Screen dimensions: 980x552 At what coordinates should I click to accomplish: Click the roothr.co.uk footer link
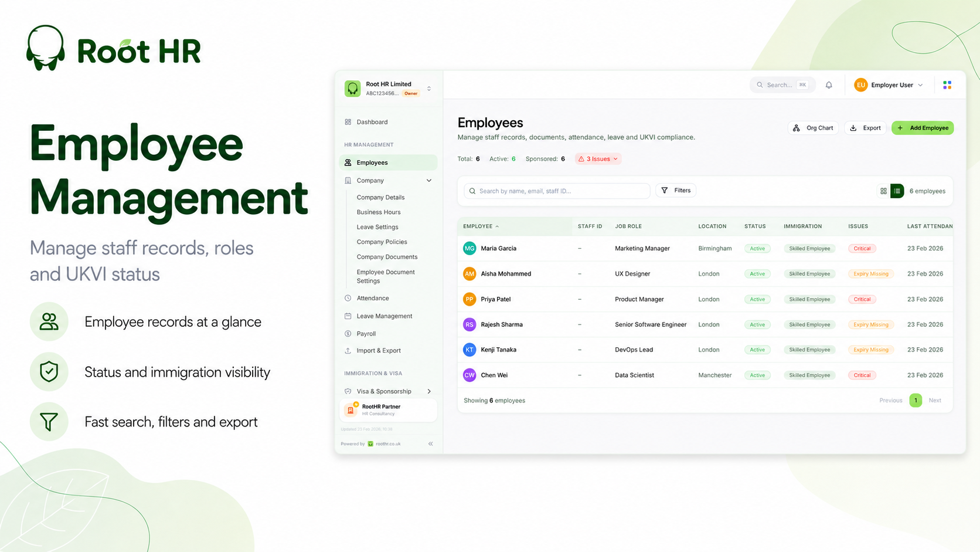click(388, 444)
